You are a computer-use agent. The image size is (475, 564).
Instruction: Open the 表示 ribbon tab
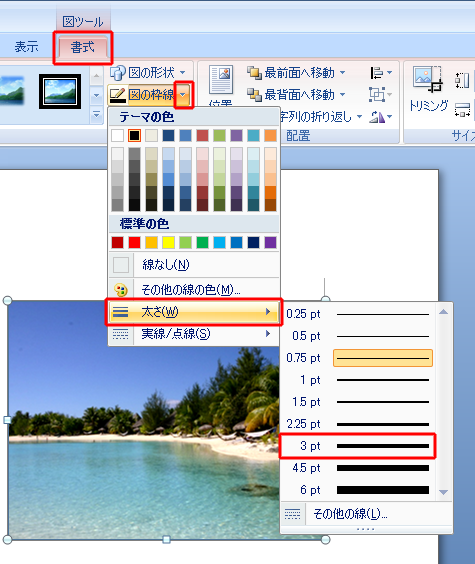click(27, 47)
